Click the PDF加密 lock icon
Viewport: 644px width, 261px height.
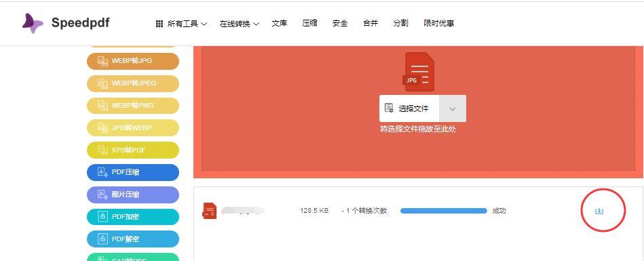102,217
